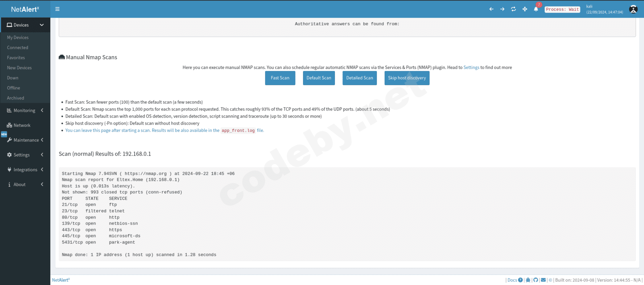Open the NetAlertX footer link

tap(61, 280)
